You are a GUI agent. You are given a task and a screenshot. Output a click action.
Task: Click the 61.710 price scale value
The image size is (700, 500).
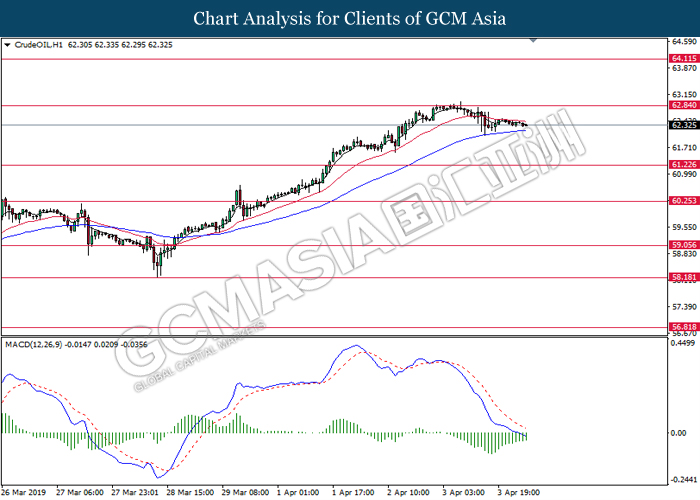684,147
